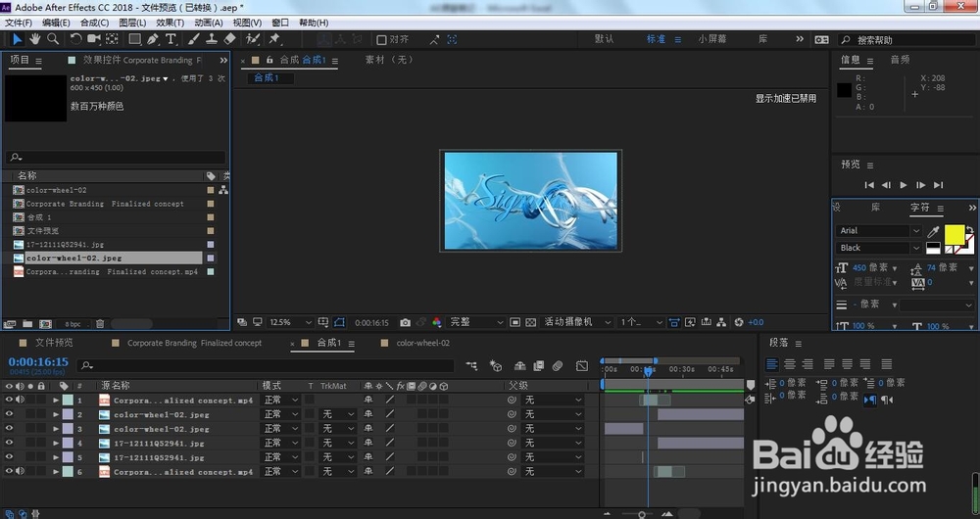Mute audio of layer 1
The height and width of the screenshot is (519, 980).
20,400
